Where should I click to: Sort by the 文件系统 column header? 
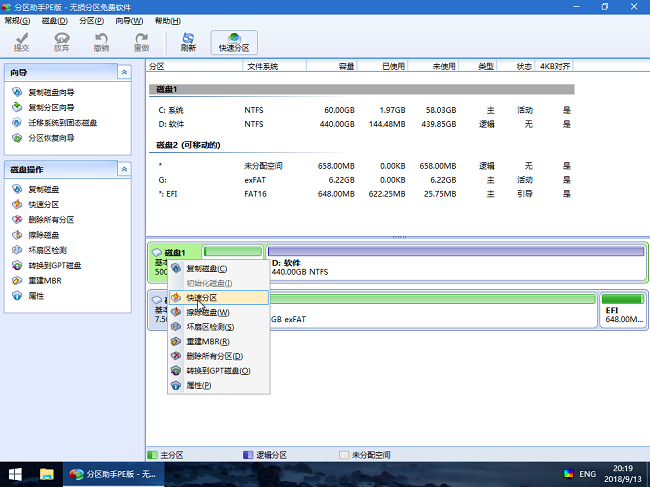tap(262, 66)
